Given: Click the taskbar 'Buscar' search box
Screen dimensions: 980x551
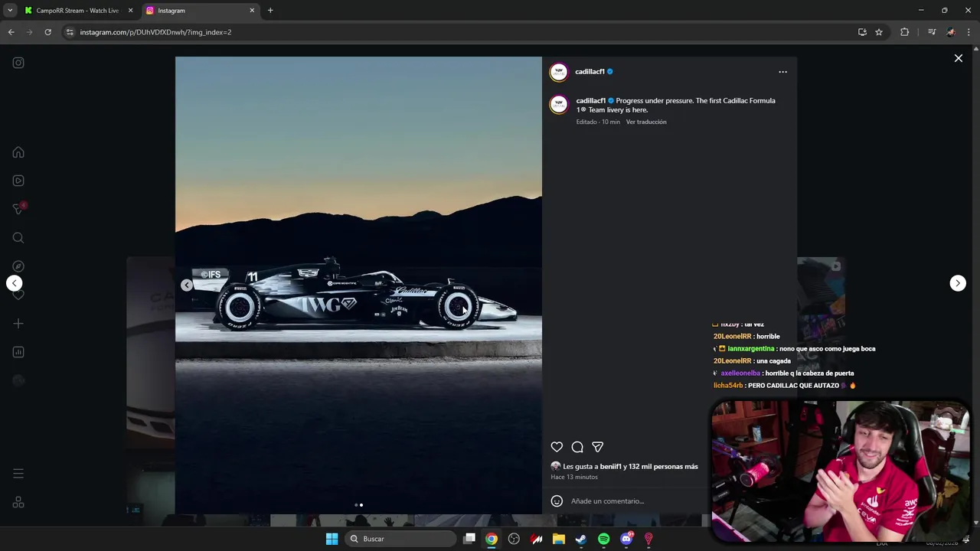Looking at the screenshot, I should point(401,539).
